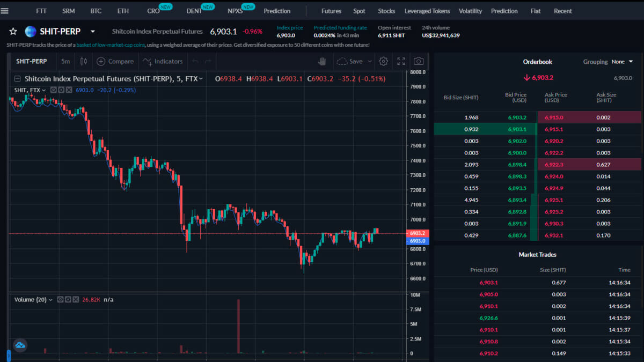Enter fullscreen chart mode
Image resolution: width=644 pixels, height=362 pixels.
(x=401, y=62)
